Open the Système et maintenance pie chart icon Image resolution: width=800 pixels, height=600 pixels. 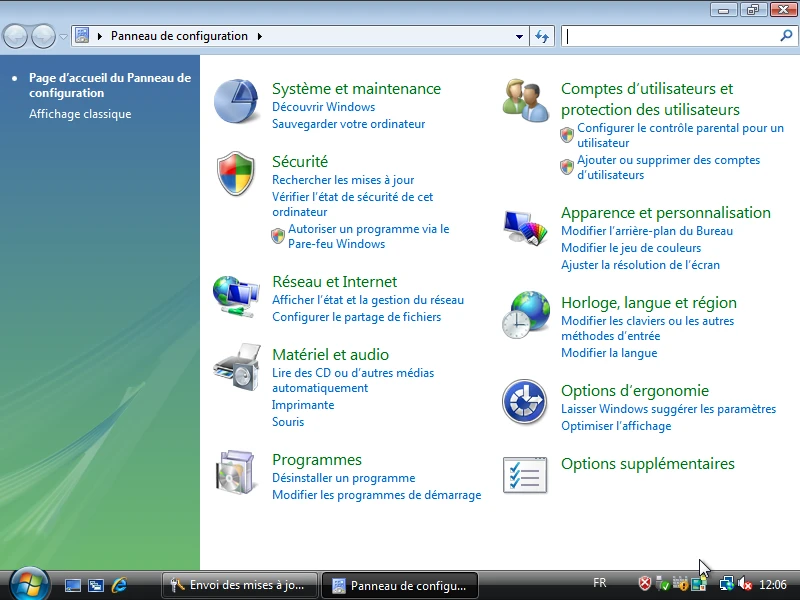(x=236, y=101)
